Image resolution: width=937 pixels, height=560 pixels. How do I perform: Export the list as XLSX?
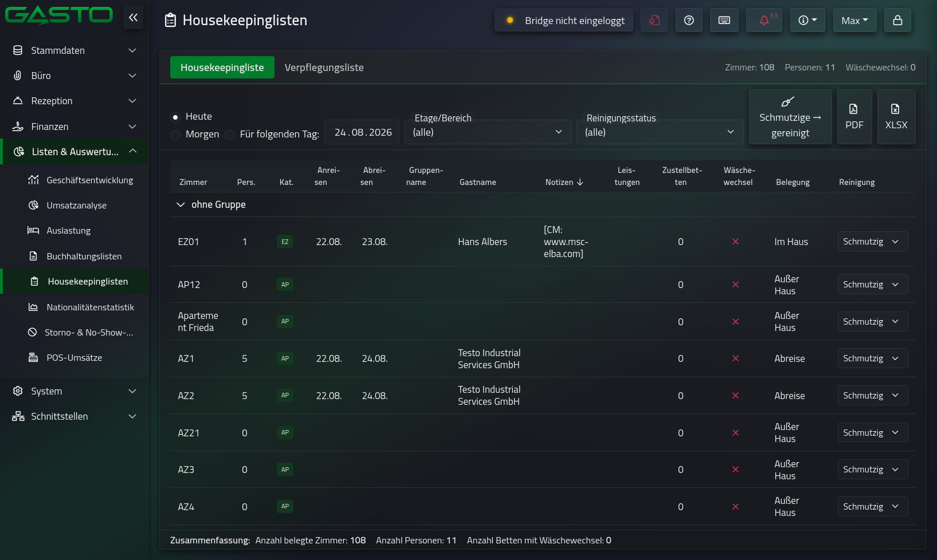click(896, 117)
